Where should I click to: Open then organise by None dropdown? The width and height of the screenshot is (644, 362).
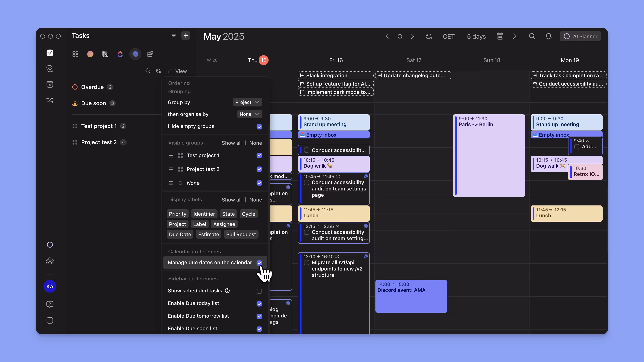pos(249,114)
